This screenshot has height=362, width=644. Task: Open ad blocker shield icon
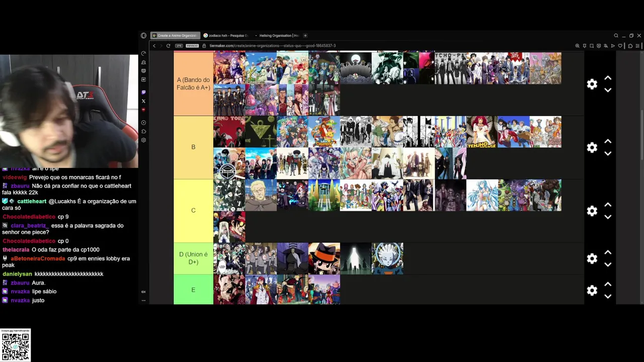[x=599, y=46]
